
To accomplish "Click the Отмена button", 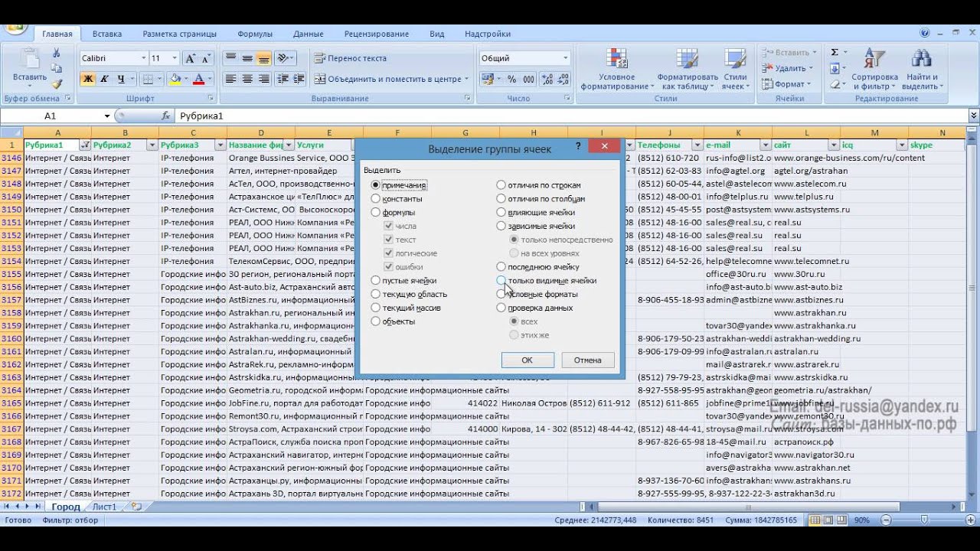I will click(x=587, y=360).
